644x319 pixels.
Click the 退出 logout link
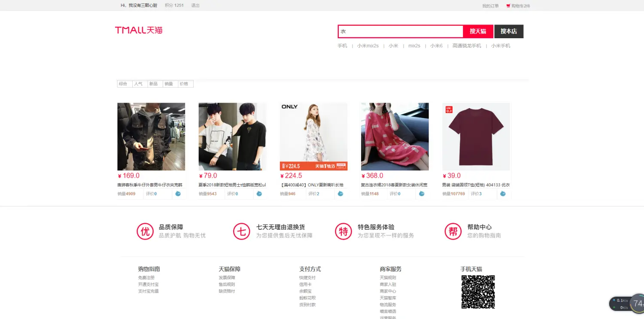[195, 6]
